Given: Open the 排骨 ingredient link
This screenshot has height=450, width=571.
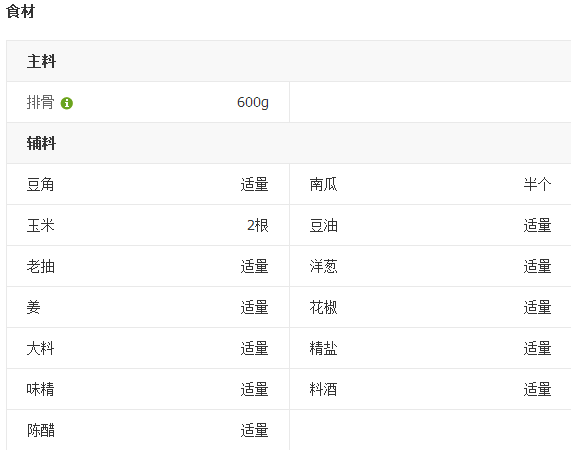Looking at the screenshot, I should pyautogui.click(x=40, y=102).
